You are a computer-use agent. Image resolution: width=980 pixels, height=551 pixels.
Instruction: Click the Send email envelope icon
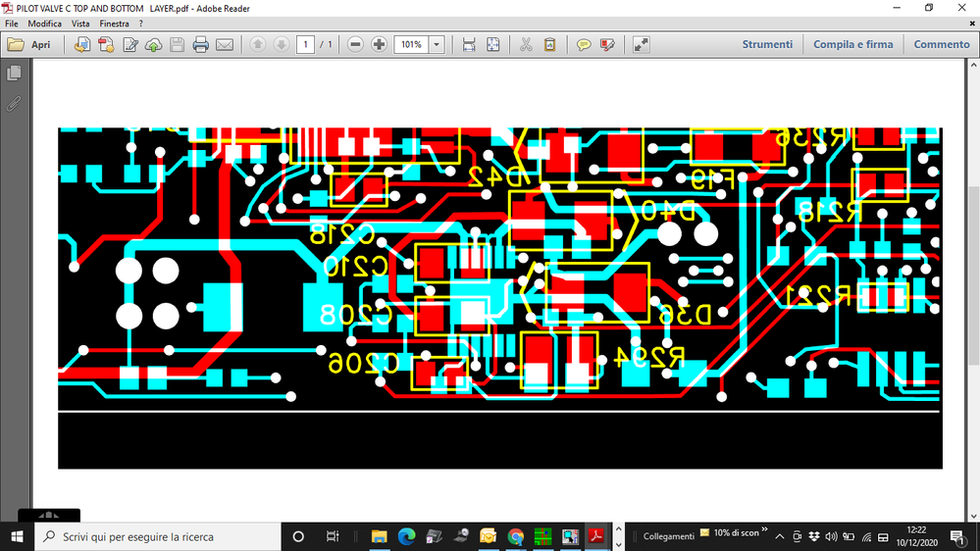coord(225,44)
